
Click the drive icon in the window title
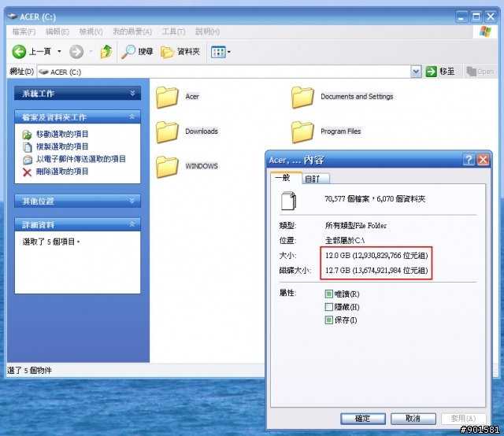tap(13, 17)
